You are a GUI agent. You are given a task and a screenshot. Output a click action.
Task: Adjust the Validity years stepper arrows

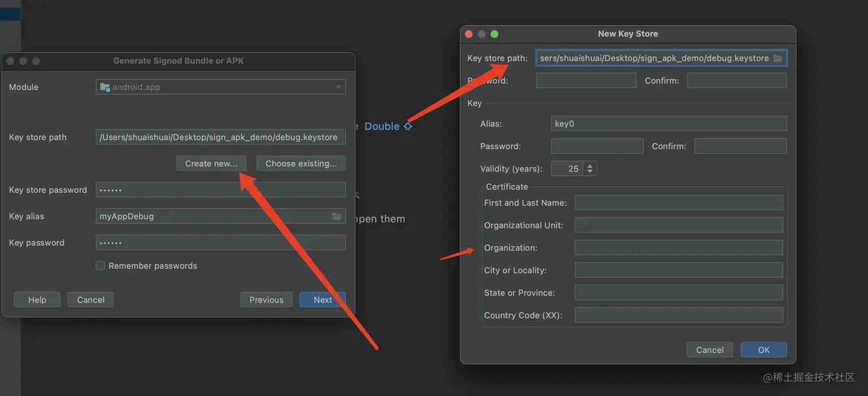tap(590, 169)
